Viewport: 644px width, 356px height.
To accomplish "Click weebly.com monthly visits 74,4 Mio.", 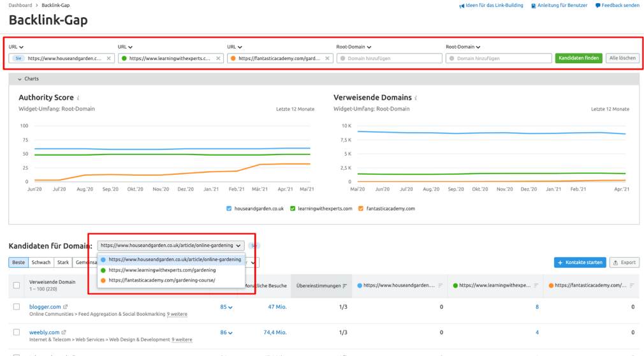I will point(275,332).
